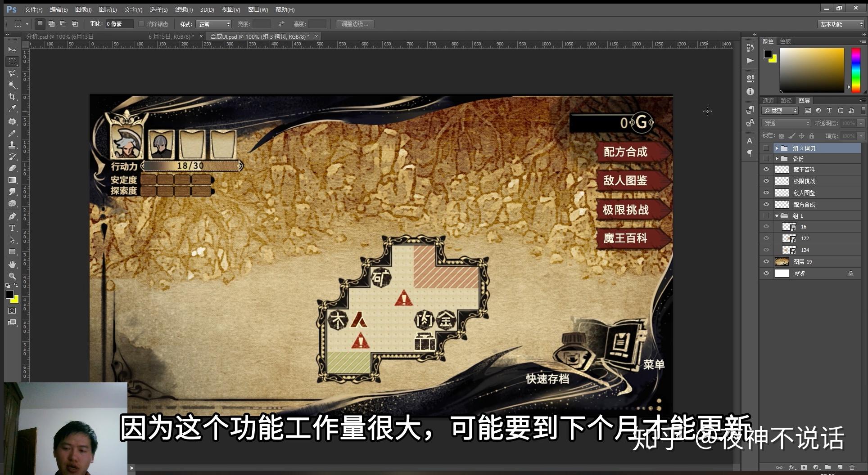
Task: Select the Zoom magnifier tool
Action: click(x=12, y=276)
